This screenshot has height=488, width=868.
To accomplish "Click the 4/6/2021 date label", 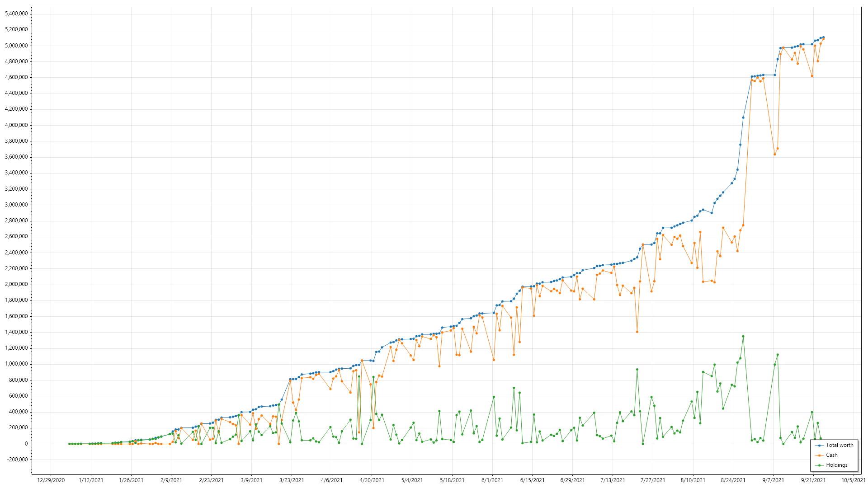I will [332, 480].
